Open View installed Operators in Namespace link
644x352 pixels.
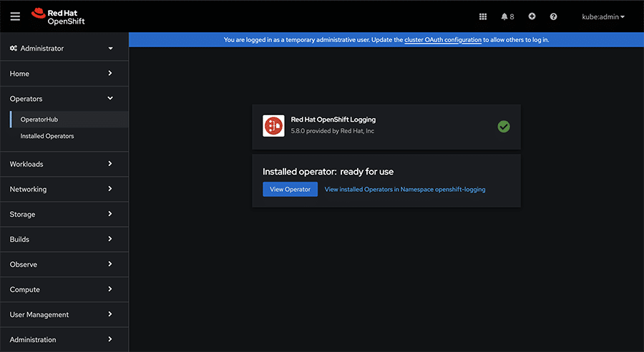405,190
